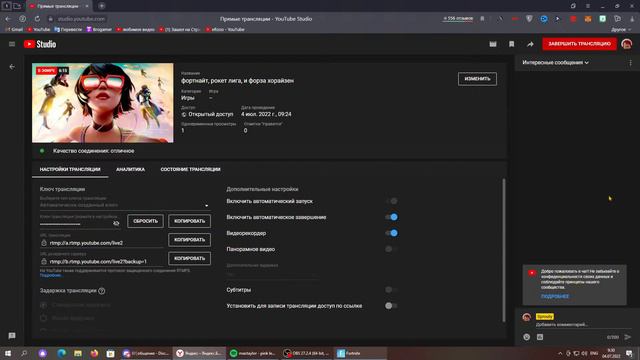640x360 pixels.
Task: Toggle Включить автоматическое завершение switch
Action: (x=391, y=217)
